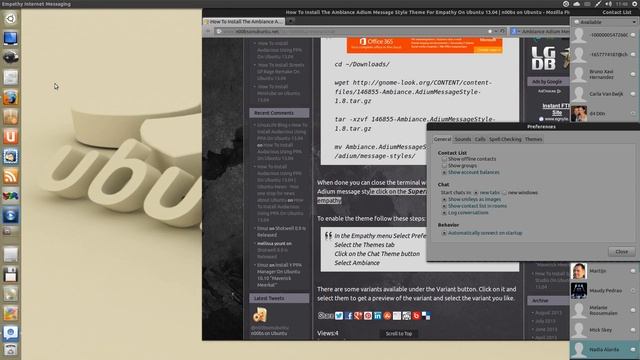This screenshot has height=360, width=640.
Task: Open the mail client launcher icon
Action: coord(10,156)
